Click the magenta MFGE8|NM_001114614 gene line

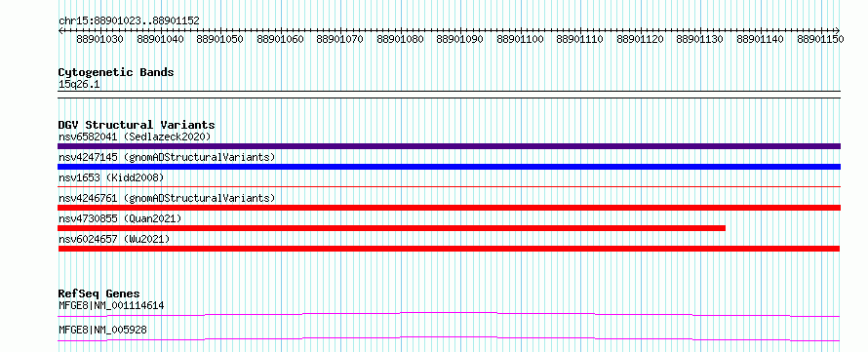click(449, 314)
